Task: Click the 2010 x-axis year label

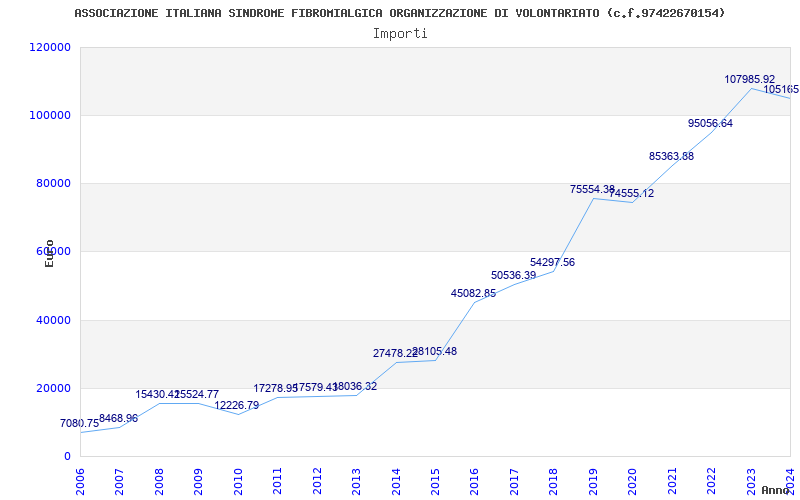Action: coord(238,482)
